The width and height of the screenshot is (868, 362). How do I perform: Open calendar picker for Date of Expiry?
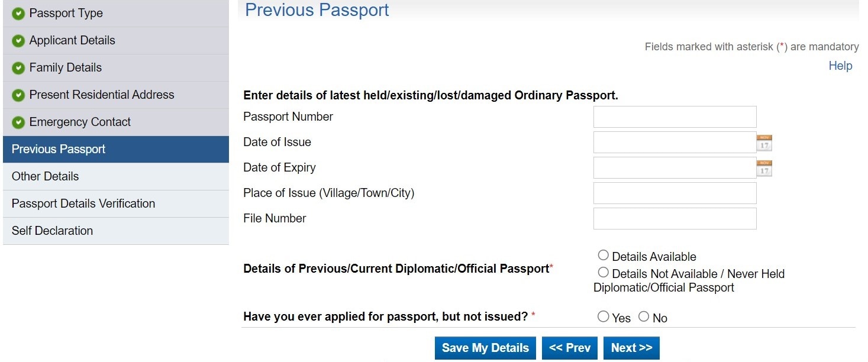(x=764, y=168)
